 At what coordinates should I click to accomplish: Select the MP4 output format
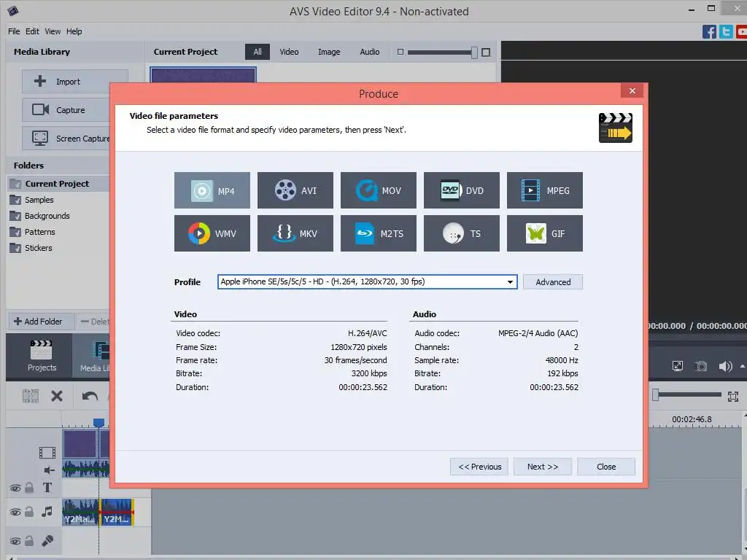tap(212, 190)
